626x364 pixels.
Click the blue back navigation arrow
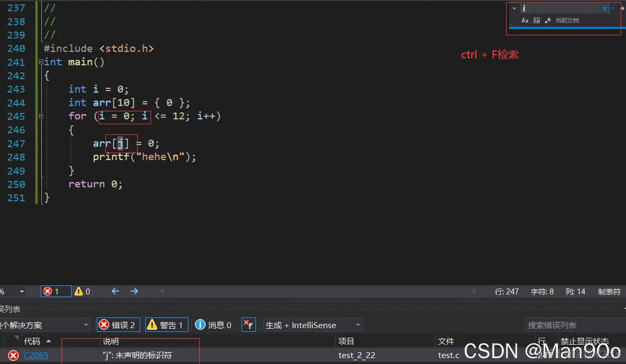coord(115,291)
